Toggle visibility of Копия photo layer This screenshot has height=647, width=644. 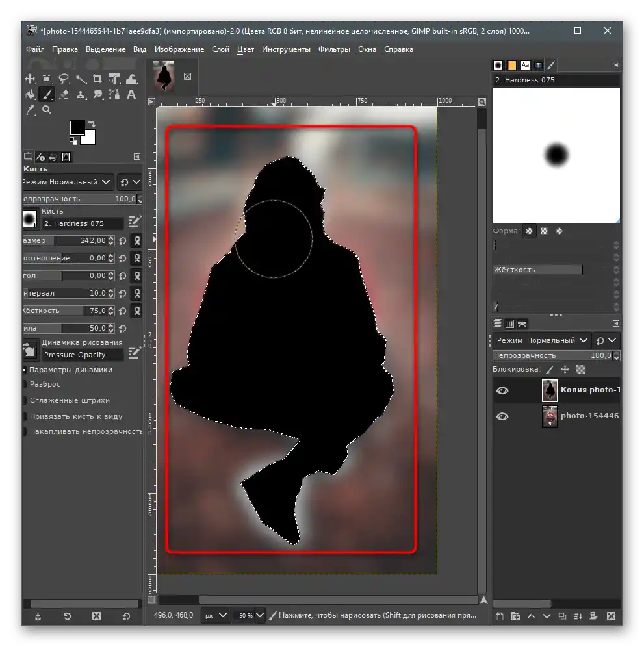502,390
